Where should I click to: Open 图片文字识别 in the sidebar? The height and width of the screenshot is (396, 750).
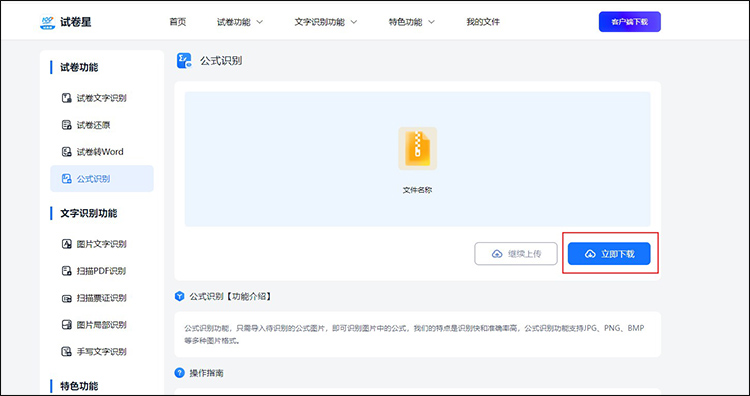pos(102,244)
